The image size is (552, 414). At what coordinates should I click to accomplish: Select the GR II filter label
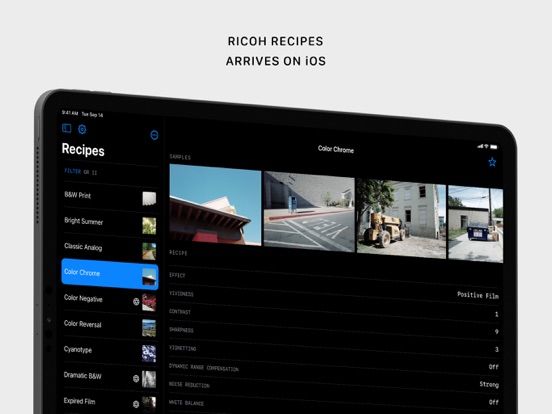click(90, 172)
